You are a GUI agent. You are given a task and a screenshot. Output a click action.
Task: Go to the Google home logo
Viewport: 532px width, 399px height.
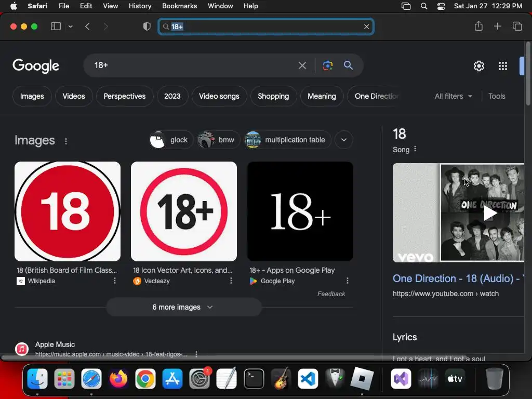tap(36, 66)
